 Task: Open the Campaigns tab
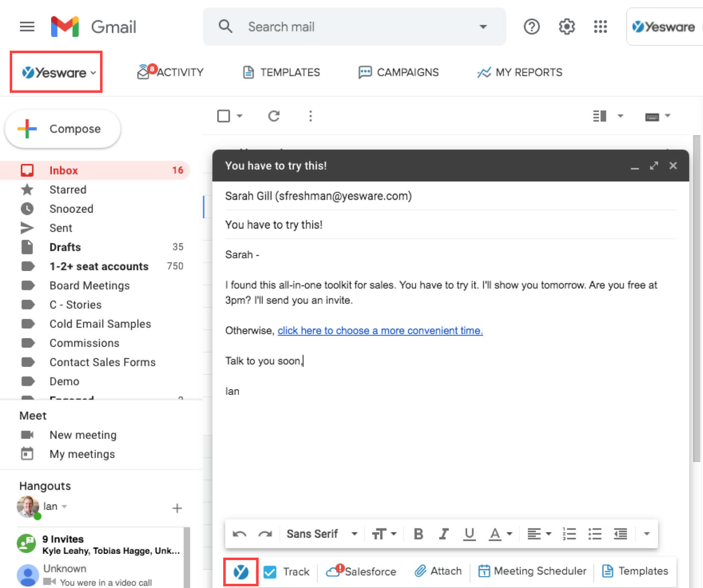pos(398,72)
